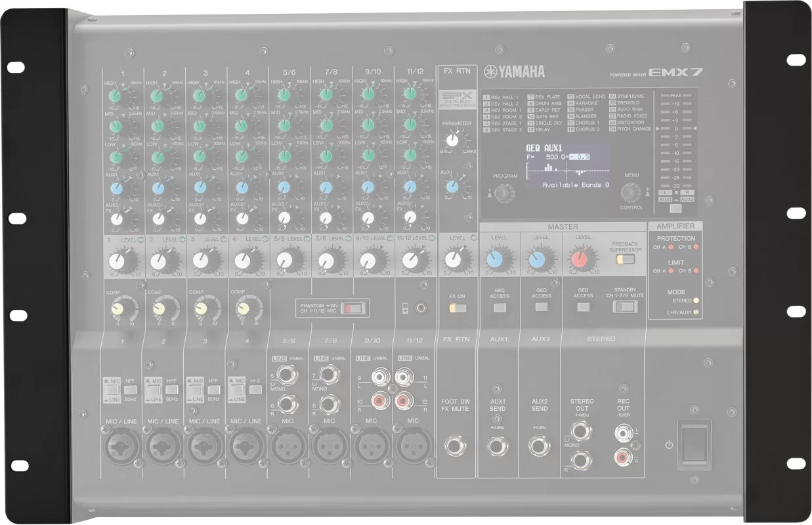Viewport: 812px width, 525px height.
Task: Click STEREO GEQ ACCESS button
Action: 584,307
